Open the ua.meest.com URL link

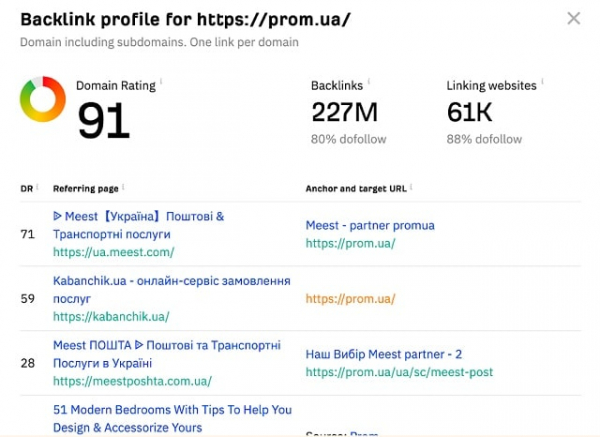[x=113, y=252]
